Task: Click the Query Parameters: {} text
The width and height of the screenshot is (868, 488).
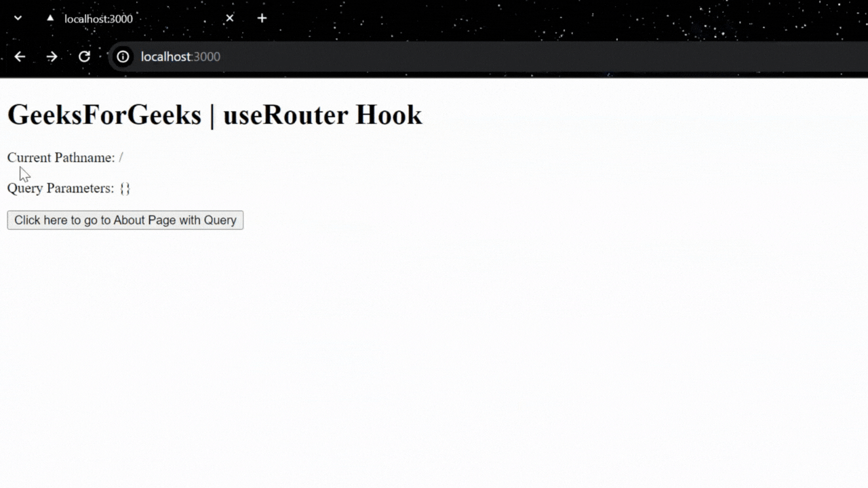Action: (x=68, y=188)
